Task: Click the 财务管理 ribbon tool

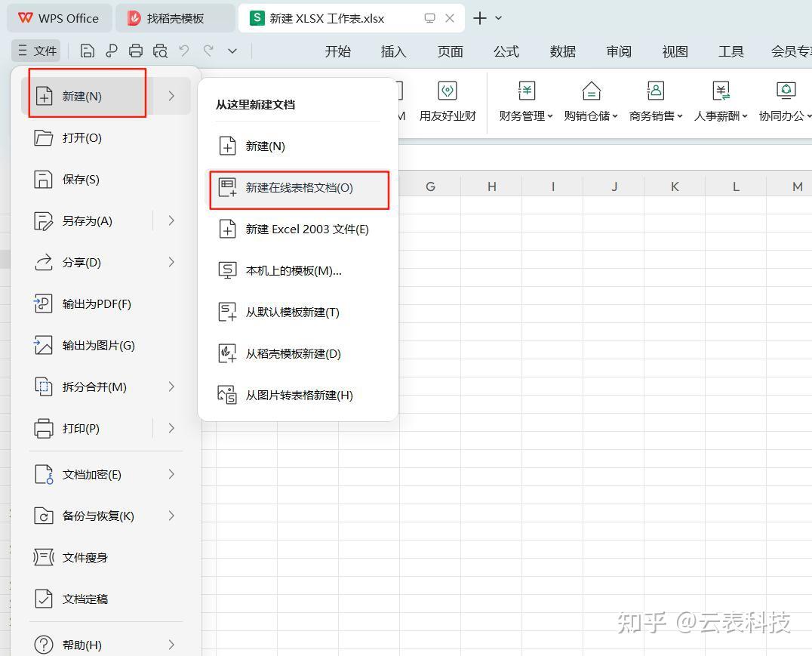Action: pyautogui.click(x=525, y=100)
